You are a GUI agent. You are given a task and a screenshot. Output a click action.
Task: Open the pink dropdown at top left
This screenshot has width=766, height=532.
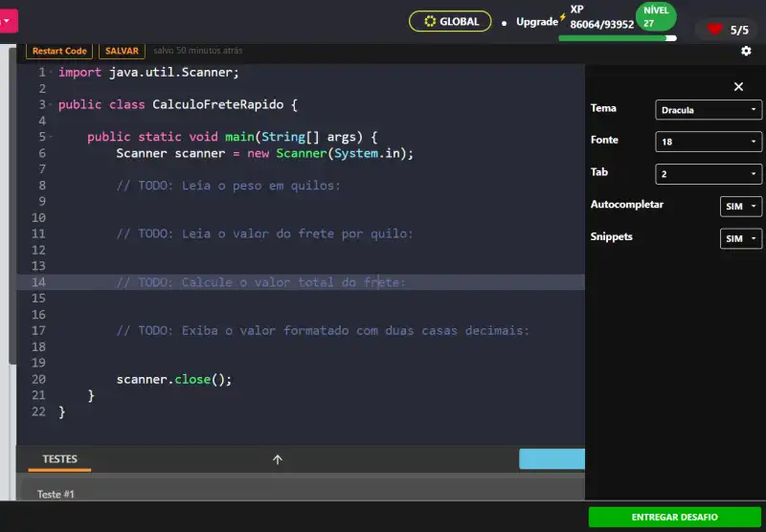click(9, 21)
